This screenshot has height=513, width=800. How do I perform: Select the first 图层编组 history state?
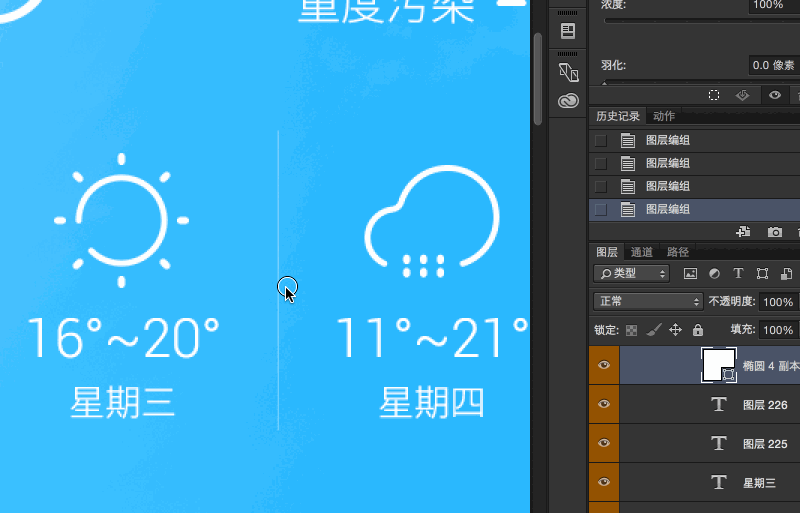(694, 140)
